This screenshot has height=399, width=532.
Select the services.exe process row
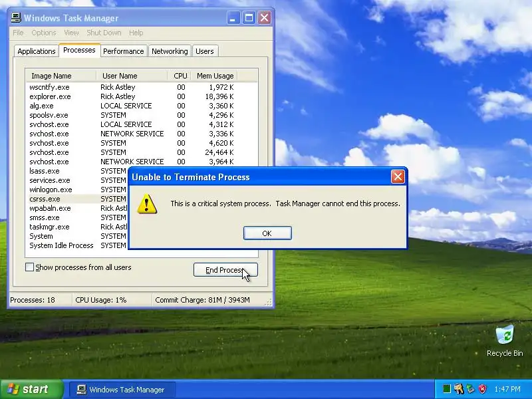(77, 180)
